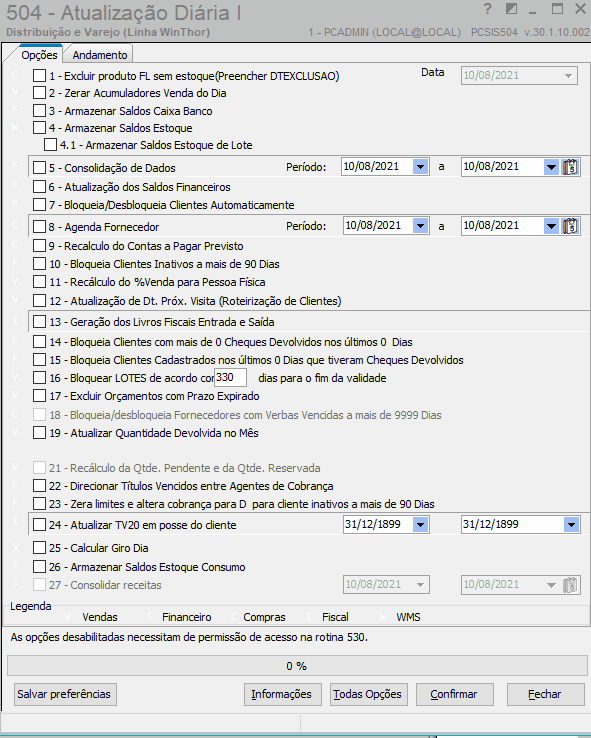Click the 0 % progress bar

(297, 666)
